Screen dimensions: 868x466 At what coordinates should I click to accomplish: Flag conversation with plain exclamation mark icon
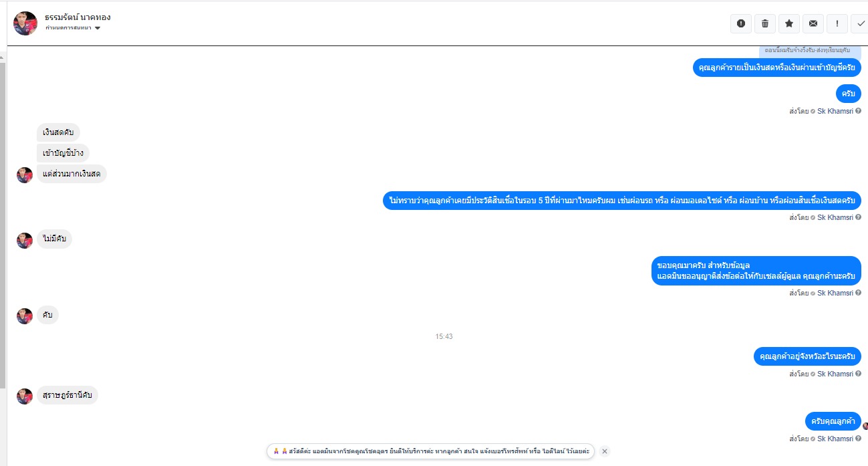click(x=837, y=23)
